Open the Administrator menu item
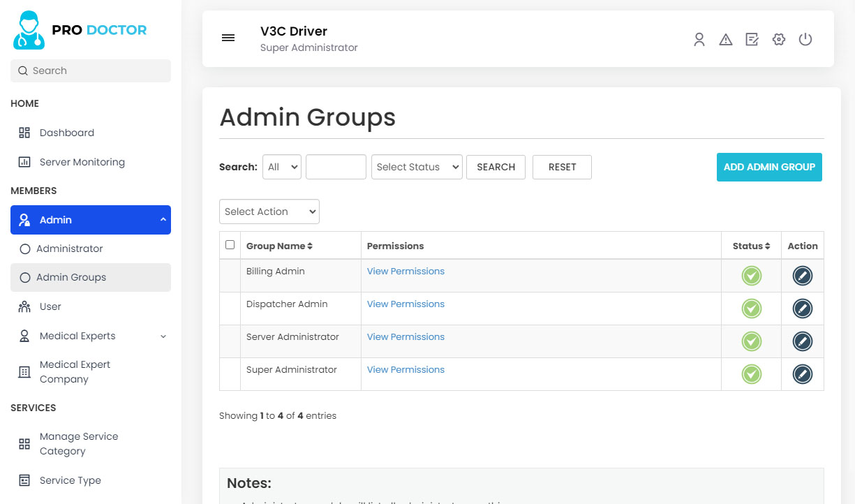Viewport: 855px width, 504px height. tap(70, 249)
